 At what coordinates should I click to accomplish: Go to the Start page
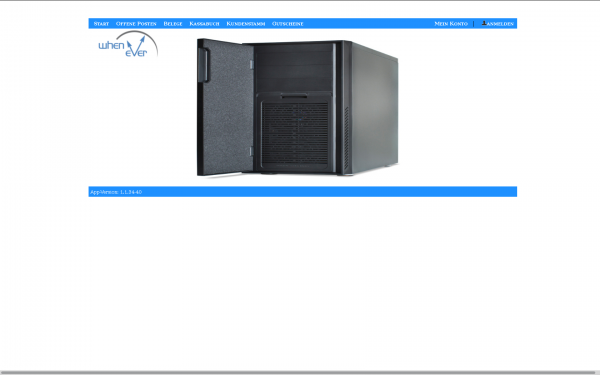101,24
